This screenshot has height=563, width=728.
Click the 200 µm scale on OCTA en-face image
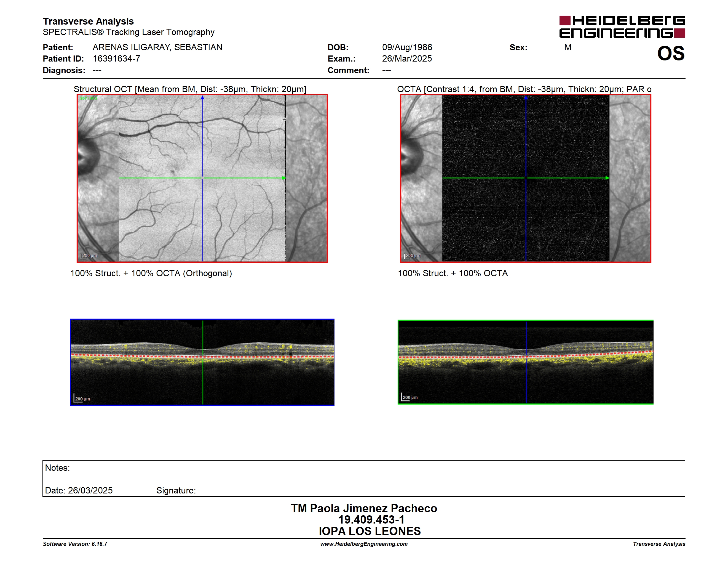pyautogui.click(x=412, y=256)
